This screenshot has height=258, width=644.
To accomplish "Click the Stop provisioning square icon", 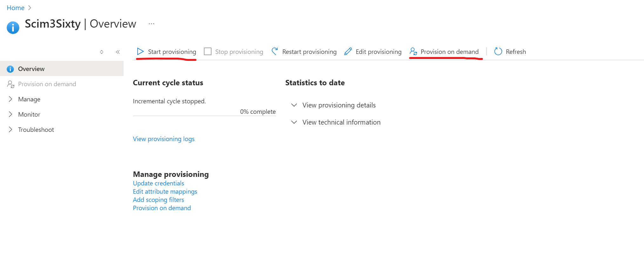I will click(208, 51).
